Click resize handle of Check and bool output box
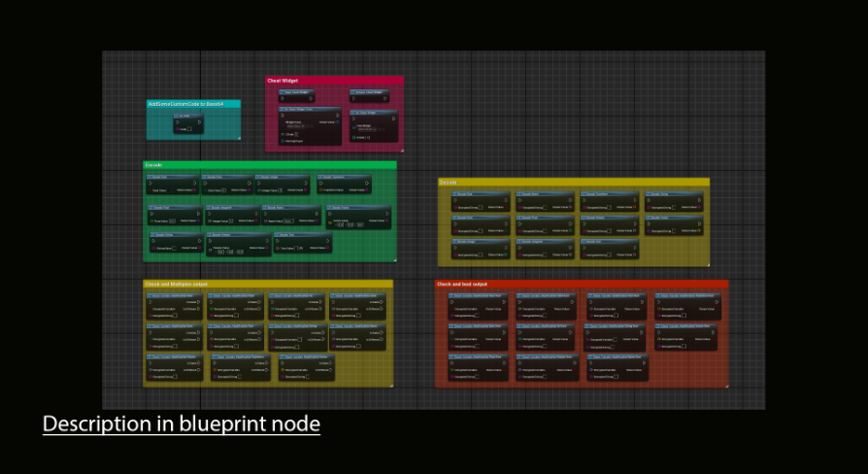 pyautogui.click(x=724, y=386)
